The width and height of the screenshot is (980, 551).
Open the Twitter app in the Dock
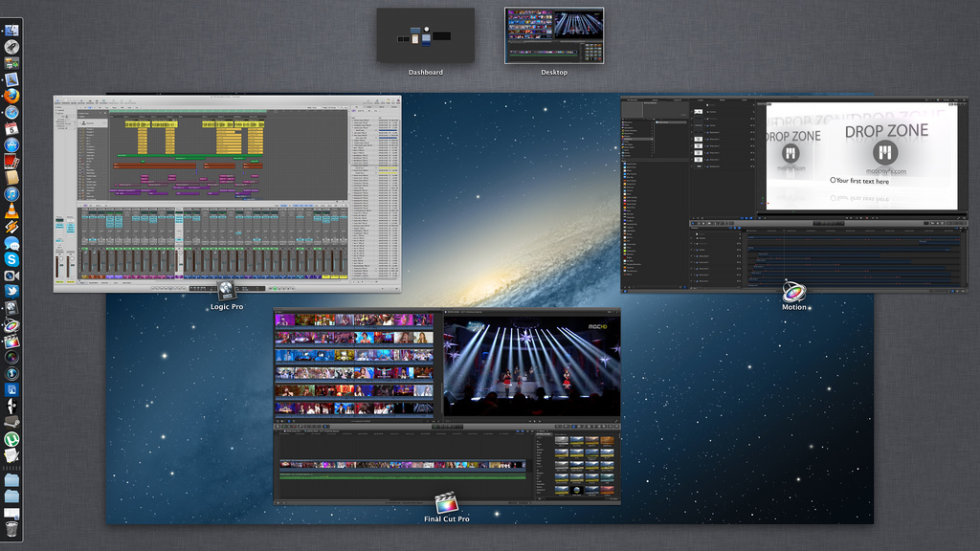click(11, 292)
